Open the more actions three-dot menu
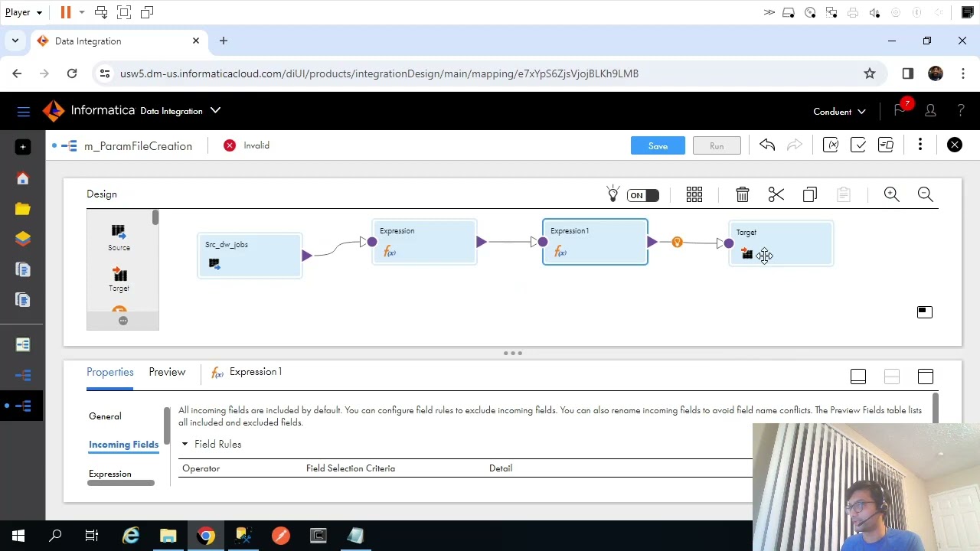 click(x=920, y=145)
